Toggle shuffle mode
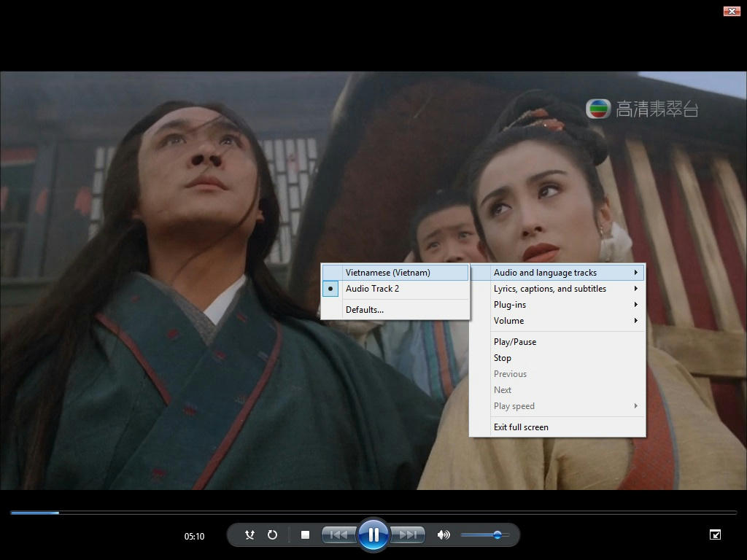The height and width of the screenshot is (560, 747). point(249,534)
